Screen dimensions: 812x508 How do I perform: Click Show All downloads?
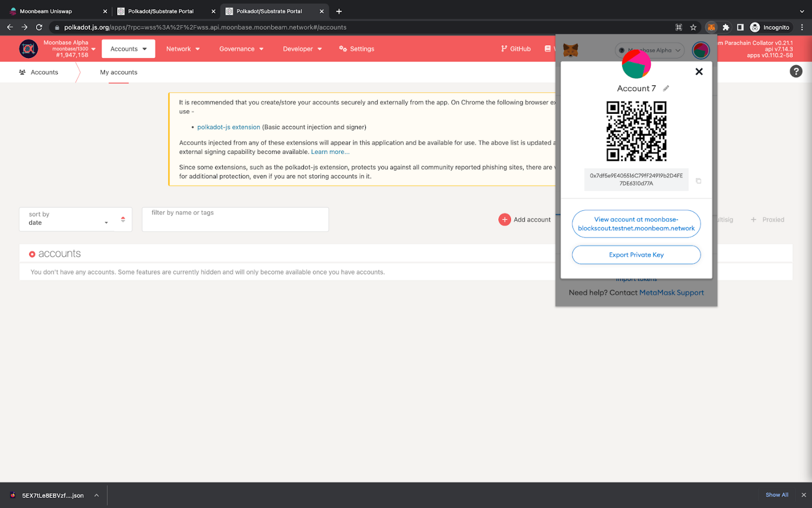[x=777, y=495]
